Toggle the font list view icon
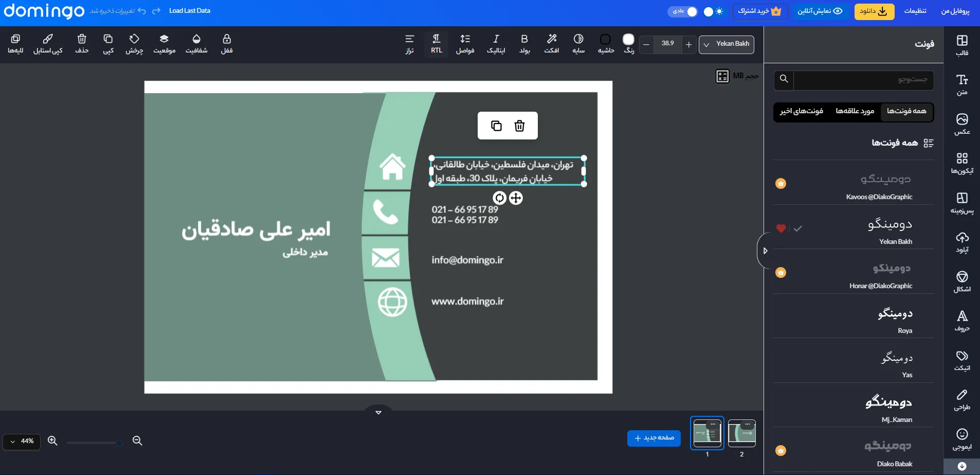 tap(929, 143)
